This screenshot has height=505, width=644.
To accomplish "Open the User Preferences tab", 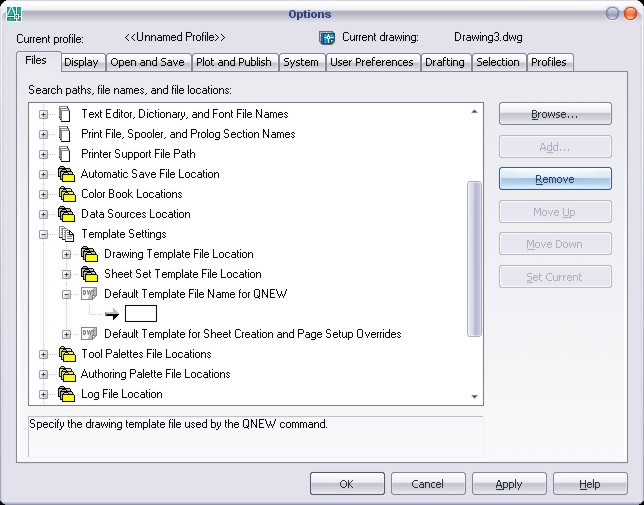I will click(x=371, y=62).
